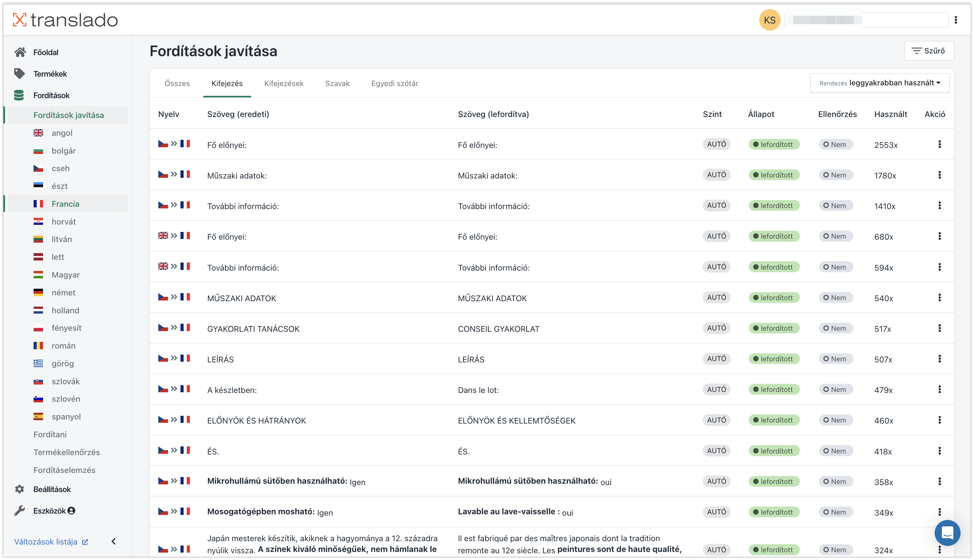Open the Egyedi szótár tab
This screenshot has width=974, height=560.
395,83
